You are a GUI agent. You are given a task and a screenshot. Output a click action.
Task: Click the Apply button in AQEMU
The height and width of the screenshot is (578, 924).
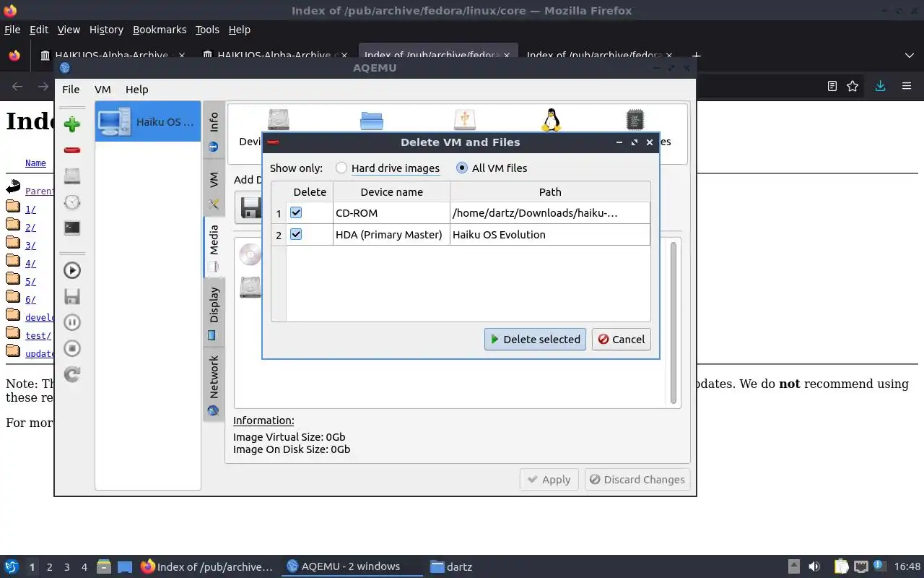(549, 480)
